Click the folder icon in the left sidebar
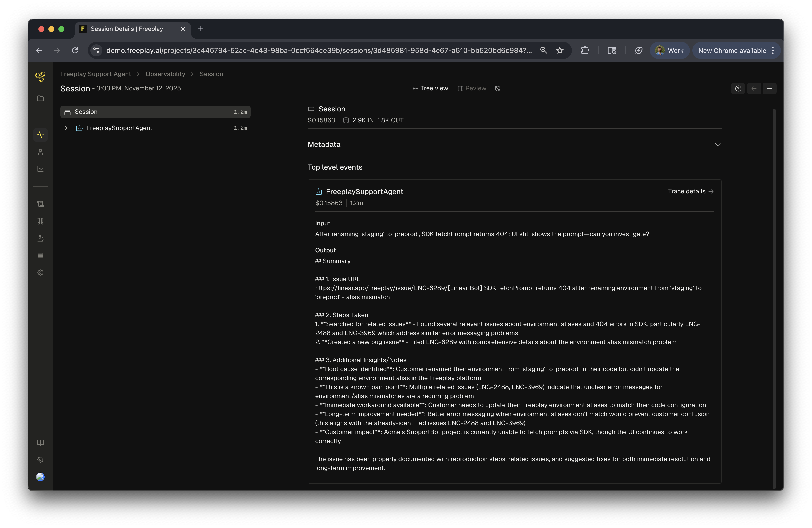This screenshot has width=812, height=528. click(40, 98)
